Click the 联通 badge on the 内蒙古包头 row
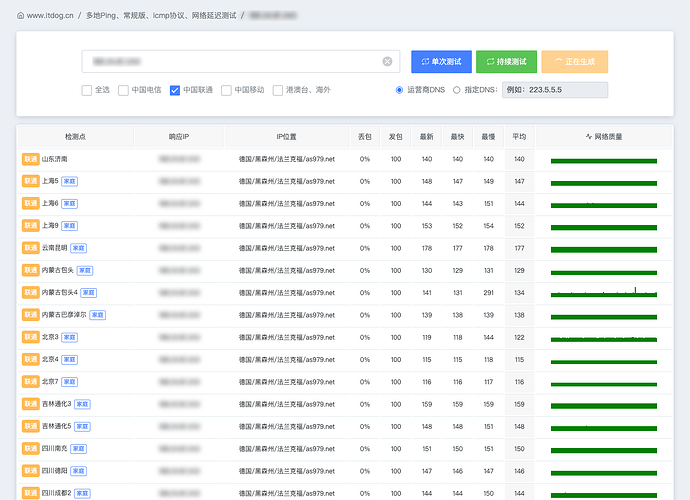Viewport: 690px width, 500px height. (30, 270)
